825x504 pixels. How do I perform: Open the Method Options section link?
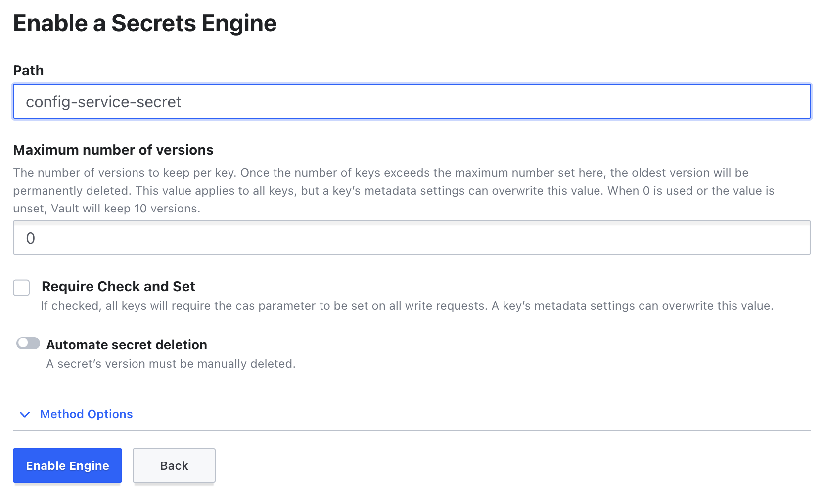pos(86,414)
